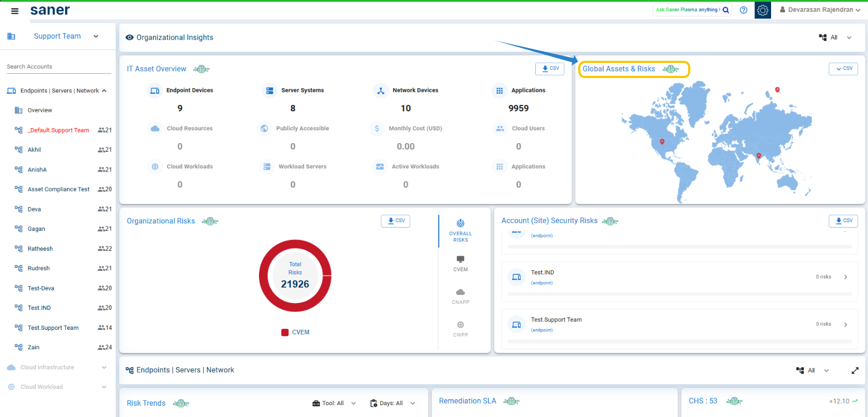Click AI icon beside Account (Site) Security Risks
The image size is (868, 417).
610,221
